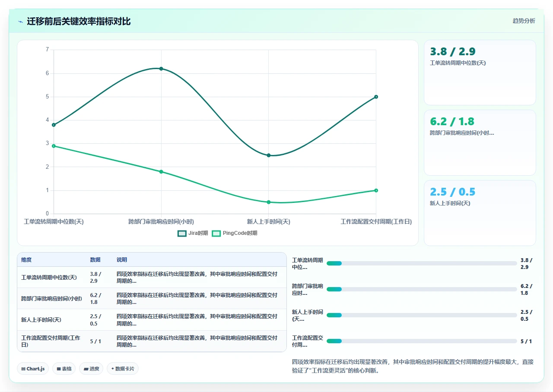
Task: Click the PingCode data point at 2.9
Action: [x=54, y=146]
